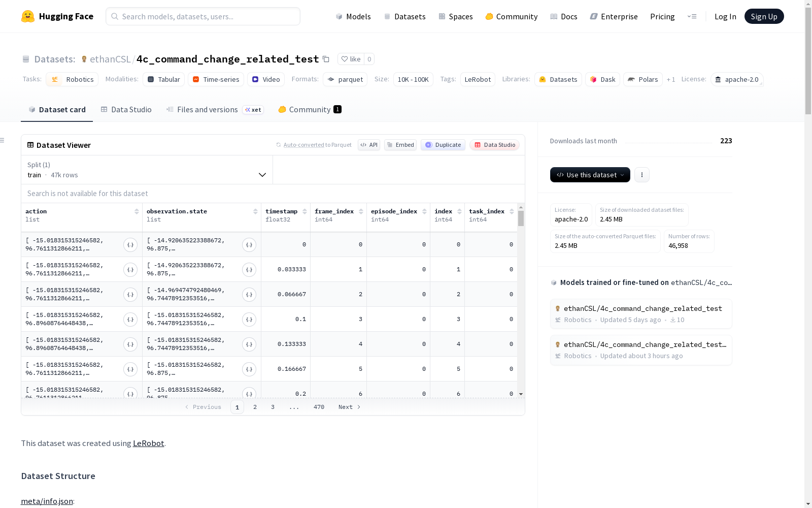Sort by the task_index column
Screen dimensions: 812x508
point(512,211)
